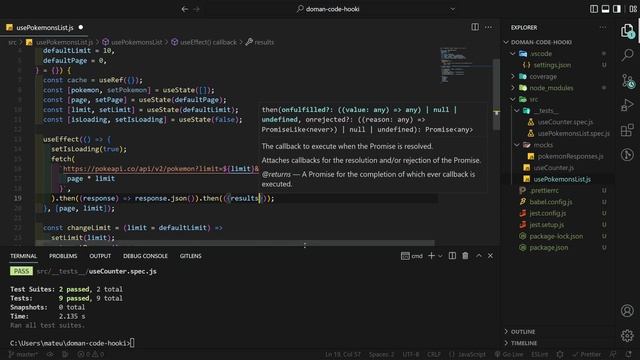Image resolution: width=640 pixels, height=360 pixels.
Task: Open babel.config.js in Explorer
Action: pyautogui.click(x=551, y=202)
